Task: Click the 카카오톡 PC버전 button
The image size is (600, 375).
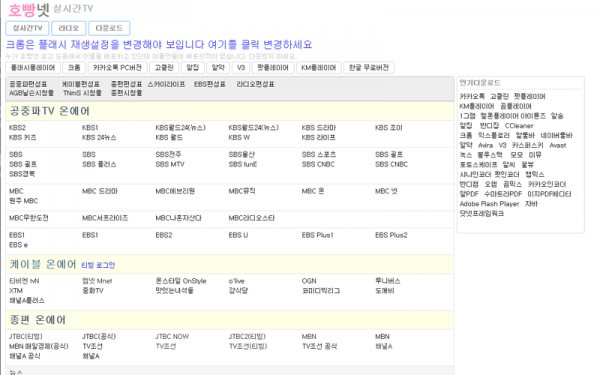Action: pos(117,68)
